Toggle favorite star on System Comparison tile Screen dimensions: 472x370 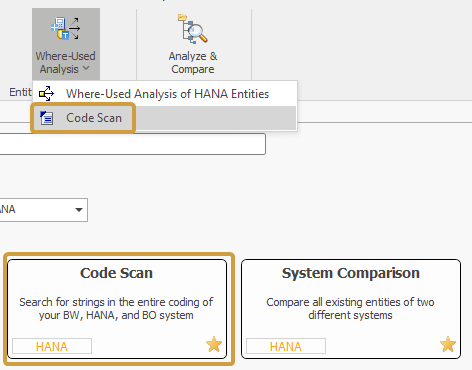[x=448, y=344]
